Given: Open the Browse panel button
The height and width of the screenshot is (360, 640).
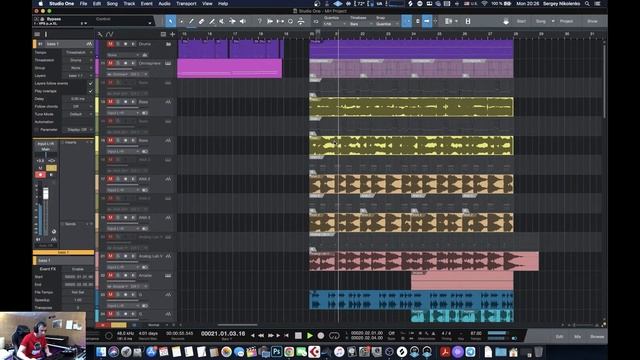Looking at the screenshot, I should [597, 337].
